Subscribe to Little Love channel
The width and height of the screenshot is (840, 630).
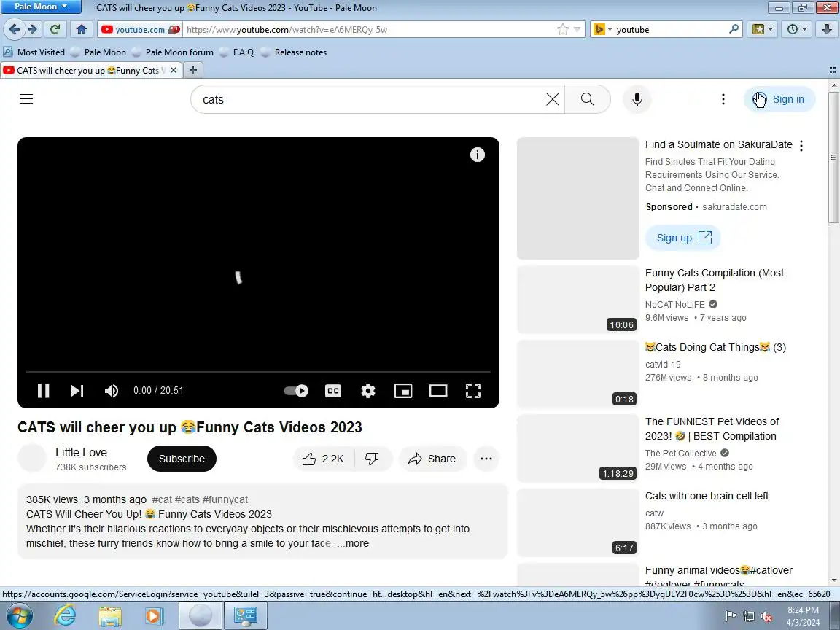182,459
